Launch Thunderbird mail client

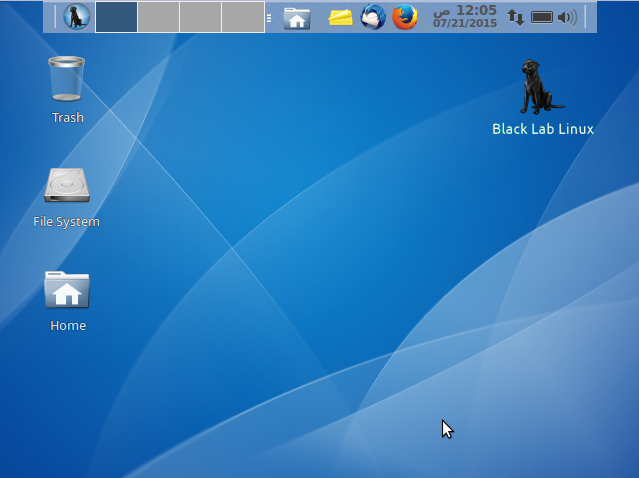[373, 17]
